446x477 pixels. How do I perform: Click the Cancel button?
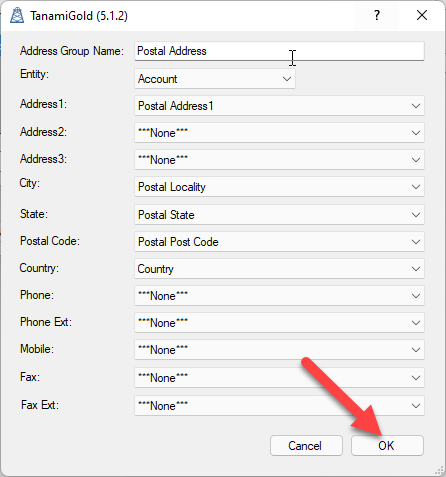pyautogui.click(x=306, y=446)
